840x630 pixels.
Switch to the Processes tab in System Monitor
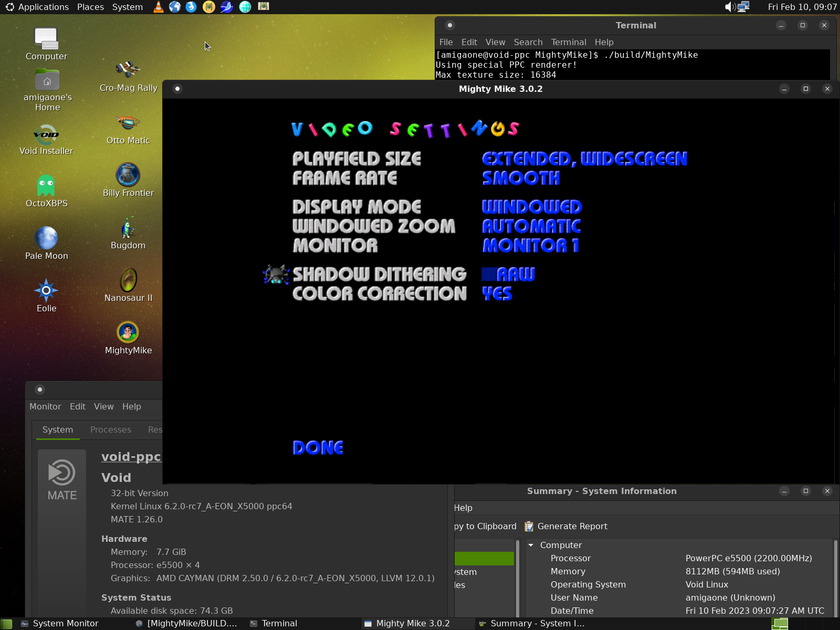[110, 429]
